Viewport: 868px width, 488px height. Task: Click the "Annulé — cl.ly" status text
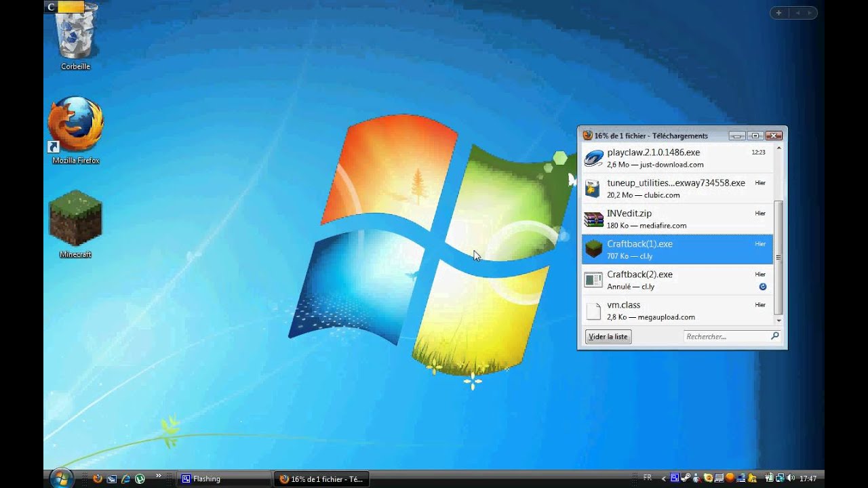click(x=631, y=287)
